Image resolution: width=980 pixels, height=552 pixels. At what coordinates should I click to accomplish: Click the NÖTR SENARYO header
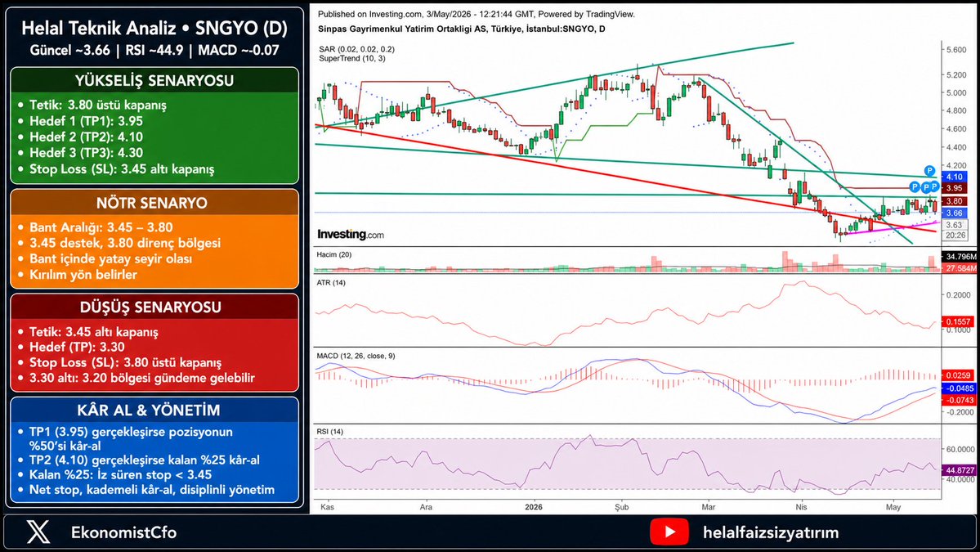(152, 203)
